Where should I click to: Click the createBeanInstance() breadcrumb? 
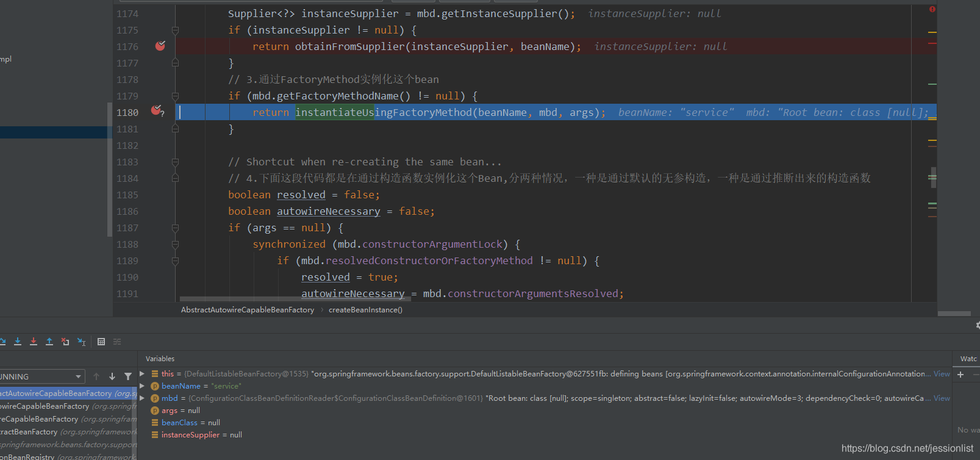coord(365,310)
